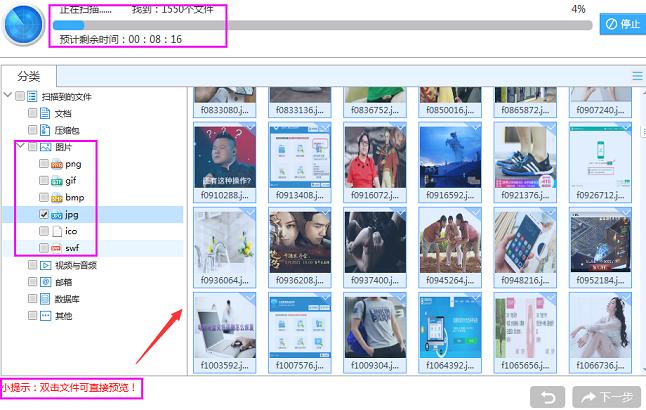Select the 分类 tab

28,76
